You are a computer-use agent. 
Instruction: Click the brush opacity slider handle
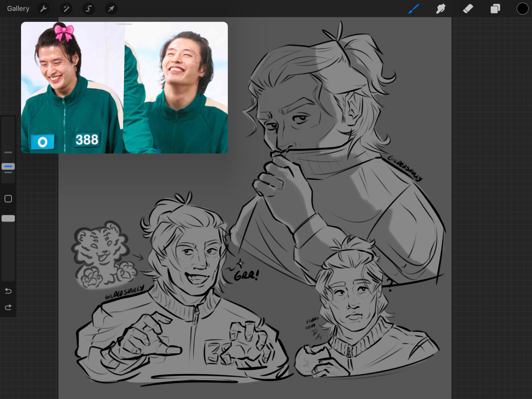[8, 218]
